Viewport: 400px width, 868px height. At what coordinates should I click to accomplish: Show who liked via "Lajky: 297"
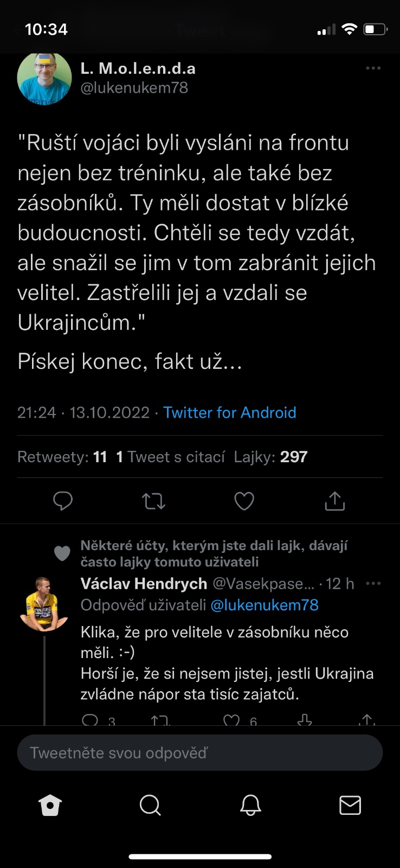point(270,457)
